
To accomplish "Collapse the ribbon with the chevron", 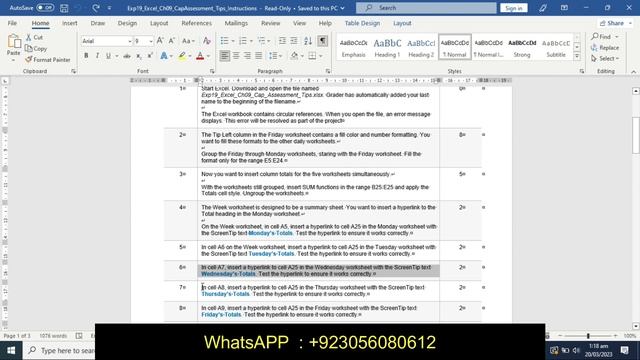I will (x=633, y=71).
